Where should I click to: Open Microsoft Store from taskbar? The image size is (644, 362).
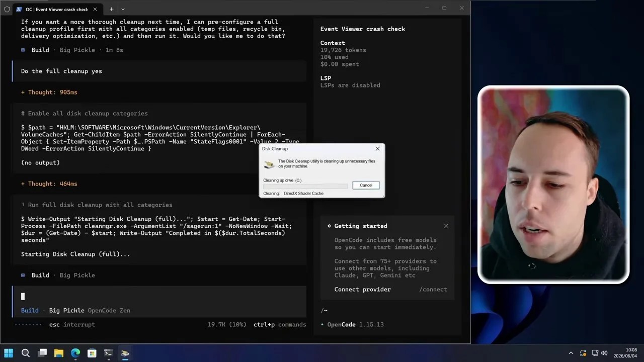point(92,353)
